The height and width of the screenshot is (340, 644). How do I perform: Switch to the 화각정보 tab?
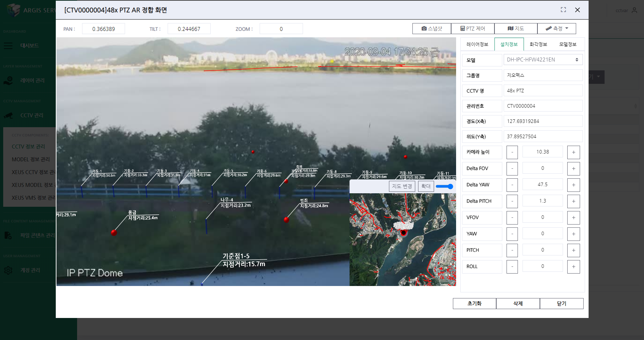(x=538, y=44)
